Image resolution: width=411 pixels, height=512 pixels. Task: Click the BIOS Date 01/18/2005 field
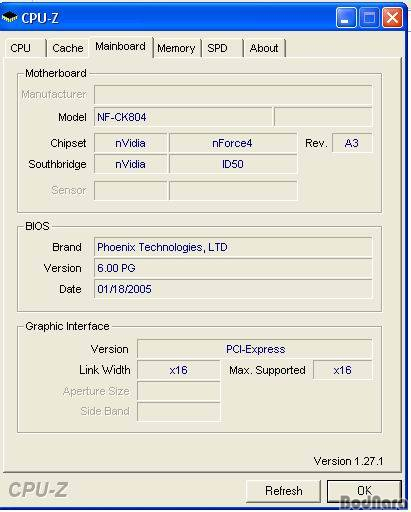click(233, 289)
